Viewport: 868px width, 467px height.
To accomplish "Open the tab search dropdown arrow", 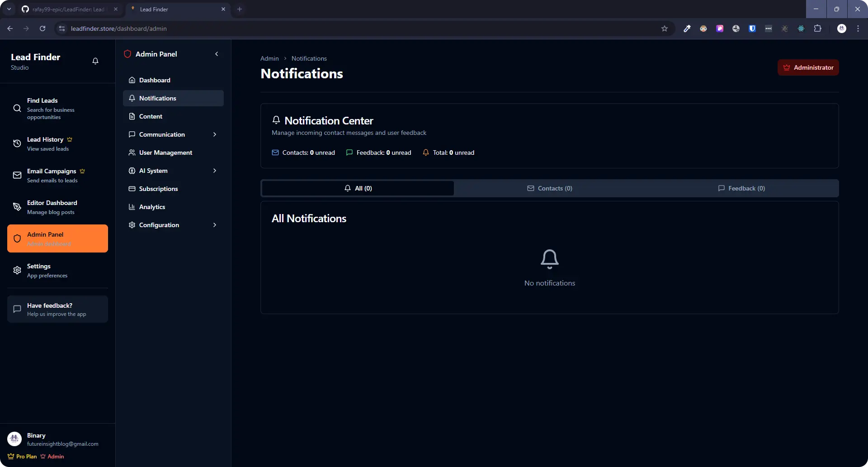I will tap(9, 9).
